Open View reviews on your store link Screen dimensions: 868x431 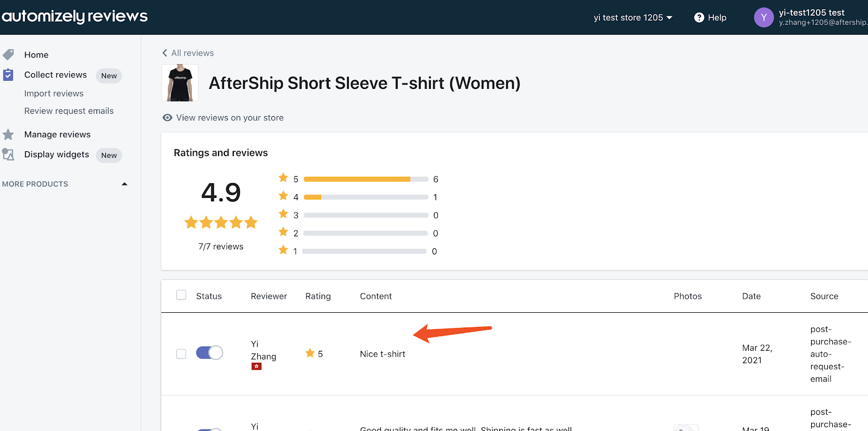coord(229,118)
